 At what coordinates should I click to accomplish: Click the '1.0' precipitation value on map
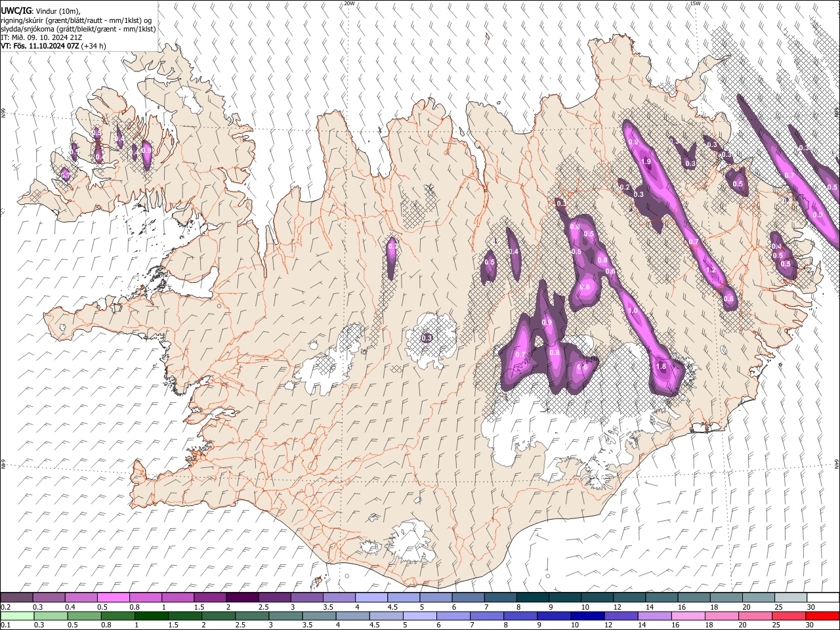point(633,311)
